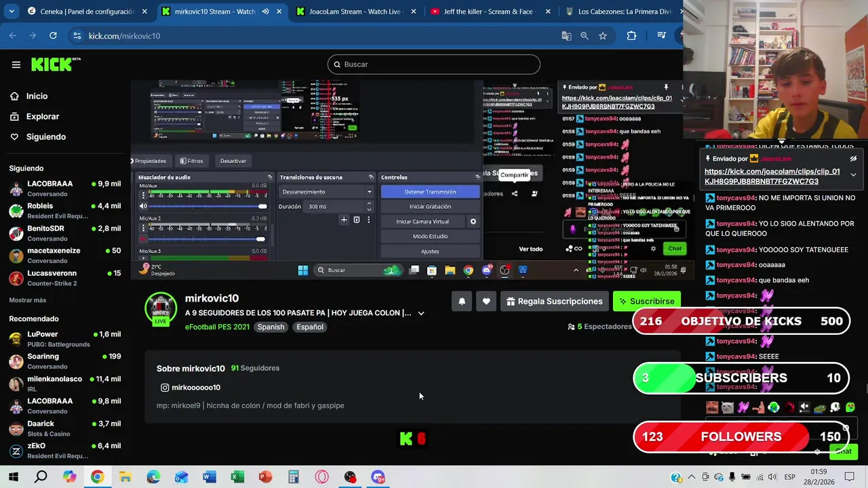Open LuPower recommended channel
Screen dimensions: 868x488
tap(65, 339)
